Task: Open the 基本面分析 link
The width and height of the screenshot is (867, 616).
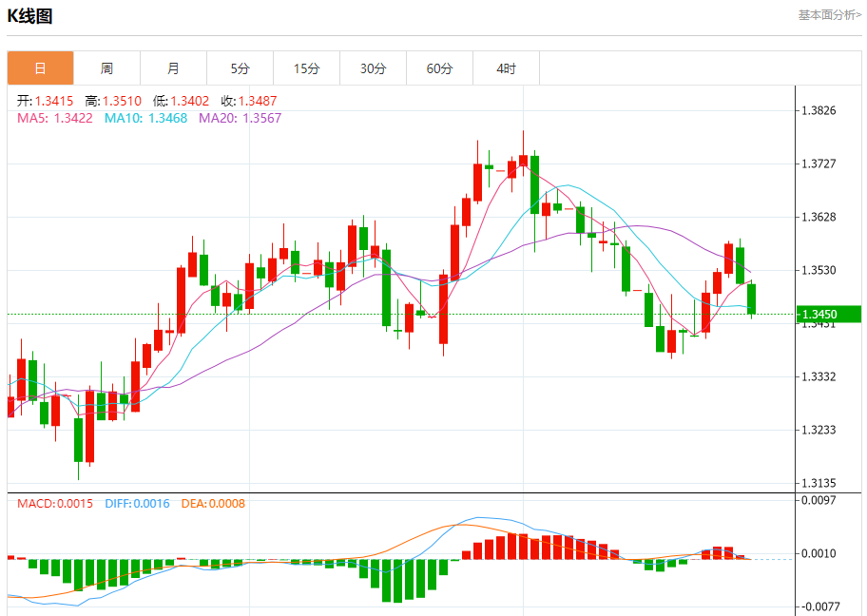Action: [829, 15]
